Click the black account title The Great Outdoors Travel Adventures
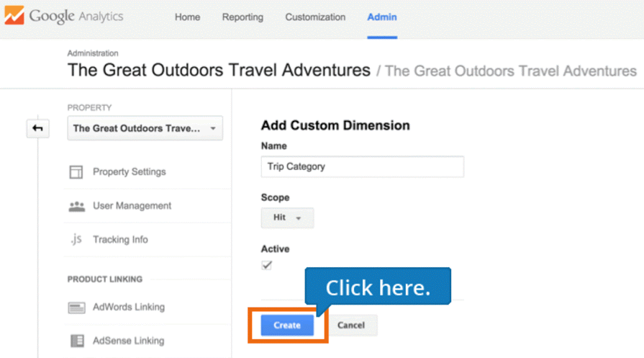This screenshot has height=358, width=644. [x=219, y=71]
